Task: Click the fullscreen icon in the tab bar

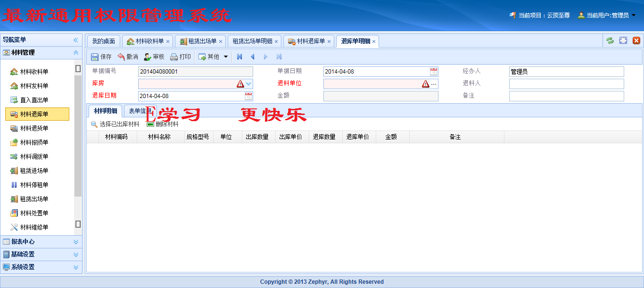Action: coord(623,41)
